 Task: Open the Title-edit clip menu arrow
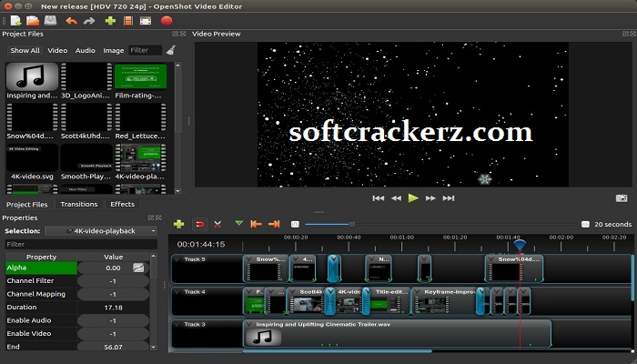click(369, 292)
